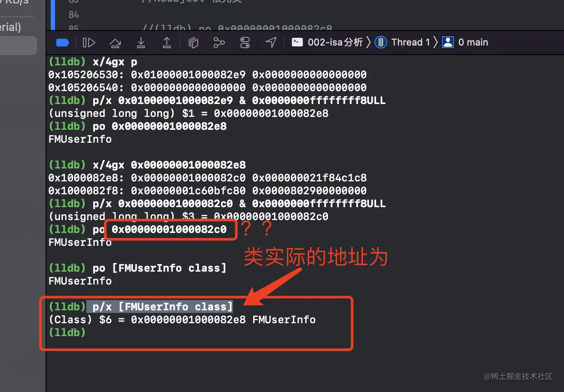Viewport: 564px width, 392px height.
Task: Click the Step Over debug icon
Action: coord(115,42)
